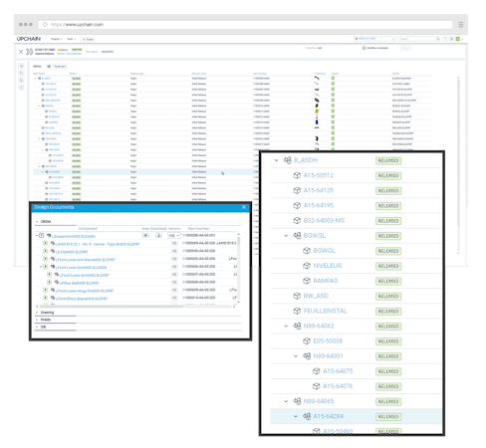Close the change request with X icon

21,52
